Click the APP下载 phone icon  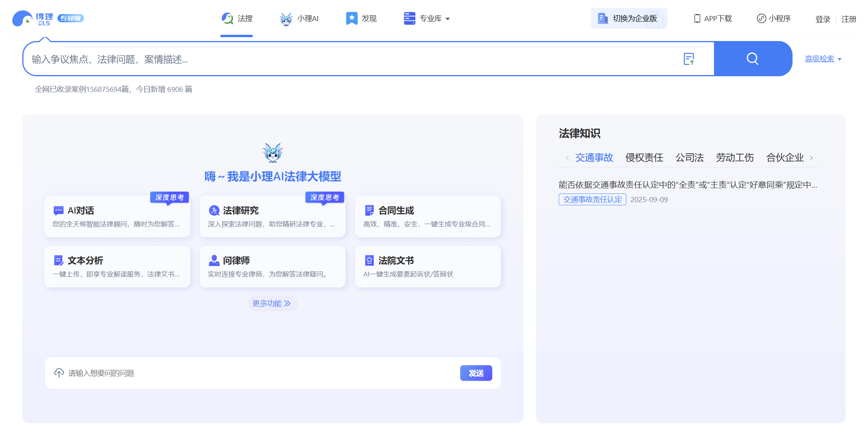click(697, 18)
